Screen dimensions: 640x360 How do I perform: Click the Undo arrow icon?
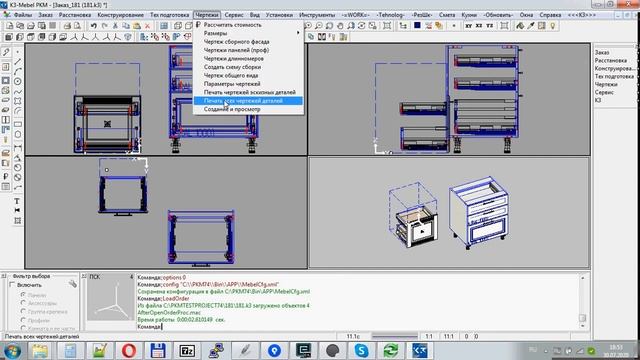93,26
